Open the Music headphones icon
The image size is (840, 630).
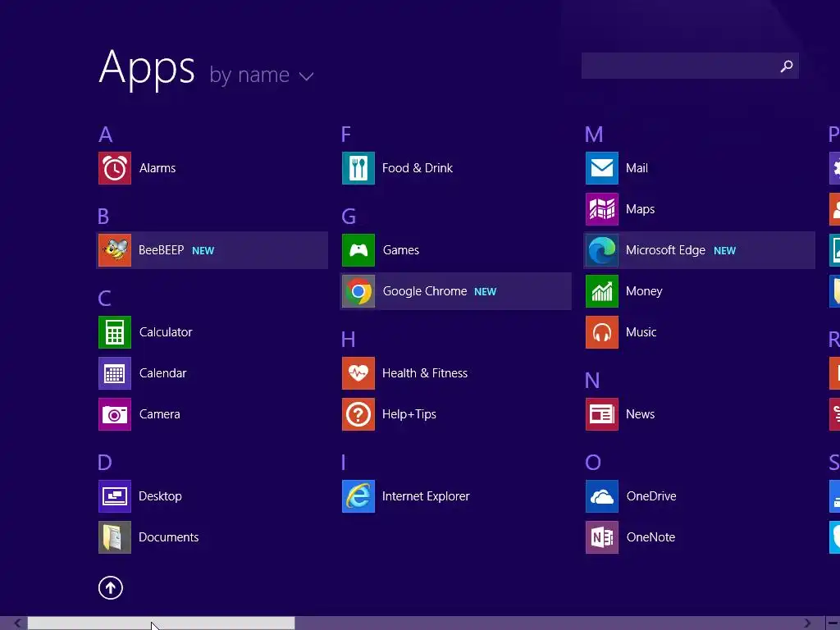602,332
